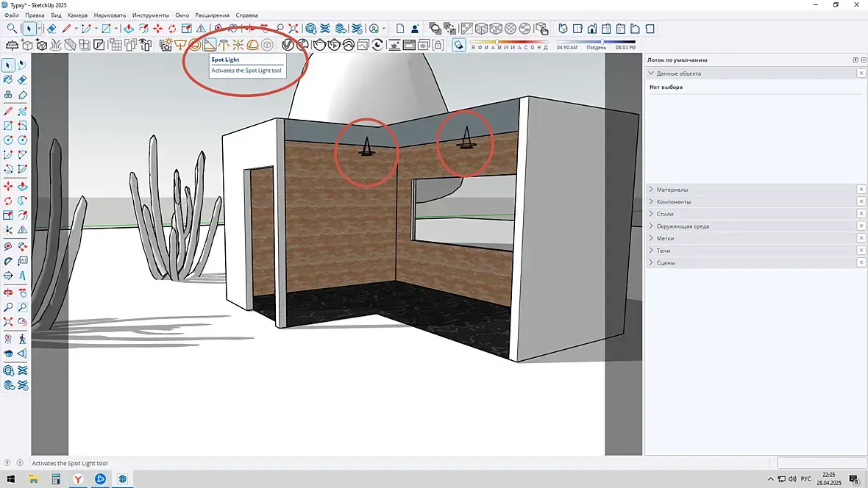Click the V-Ray Dome Light icon
Screen dimensions: 868x488
point(252,45)
